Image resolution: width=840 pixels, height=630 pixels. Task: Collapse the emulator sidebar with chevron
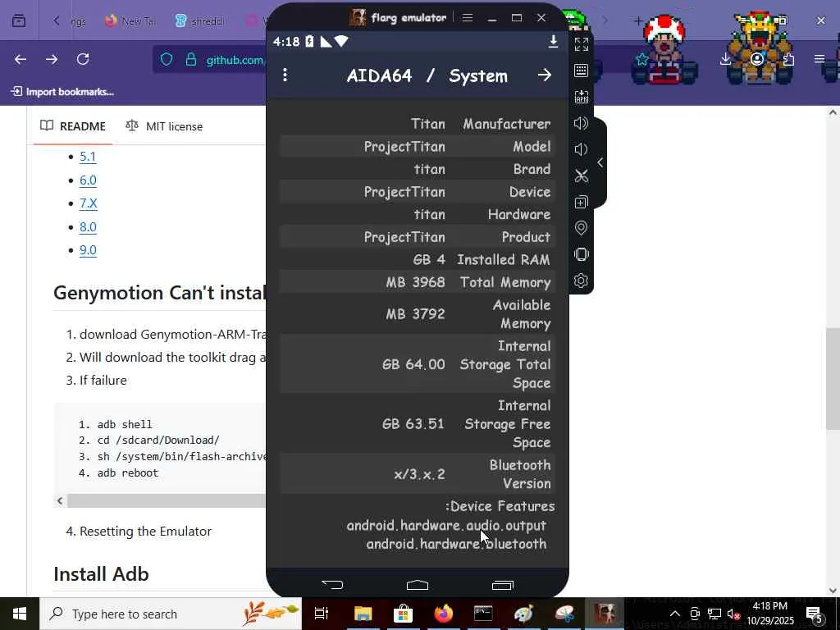coord(600,162)
